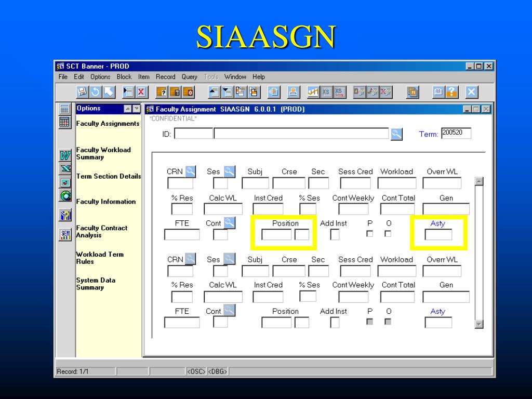Select Faculty Workload Summary option
532x399 pixels.
(103, 153)
